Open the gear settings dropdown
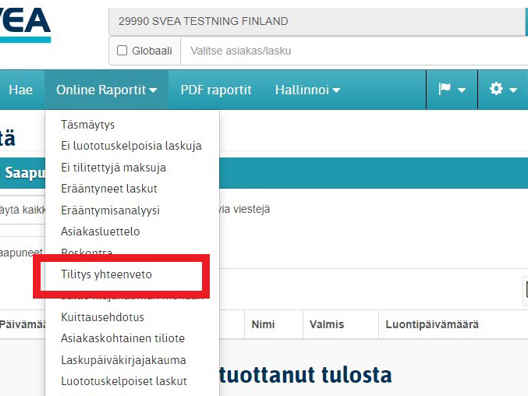The image size is (528, 396). pyautogui.click(x=503, y=90)
